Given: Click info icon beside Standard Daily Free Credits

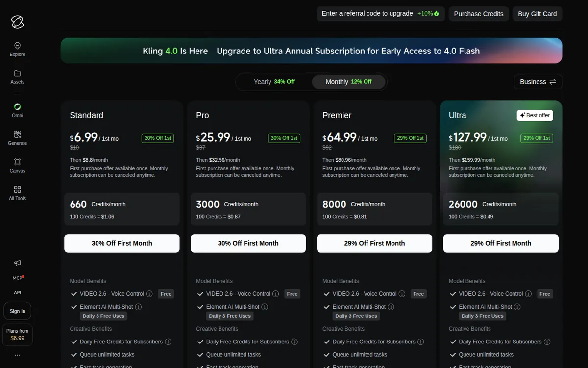Looking at the screenshot, I should point(168,342).
